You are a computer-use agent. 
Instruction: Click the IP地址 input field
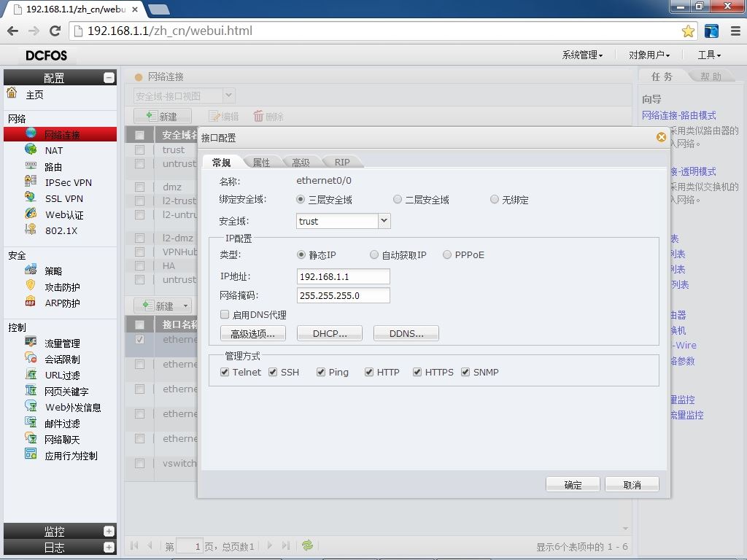343,276
